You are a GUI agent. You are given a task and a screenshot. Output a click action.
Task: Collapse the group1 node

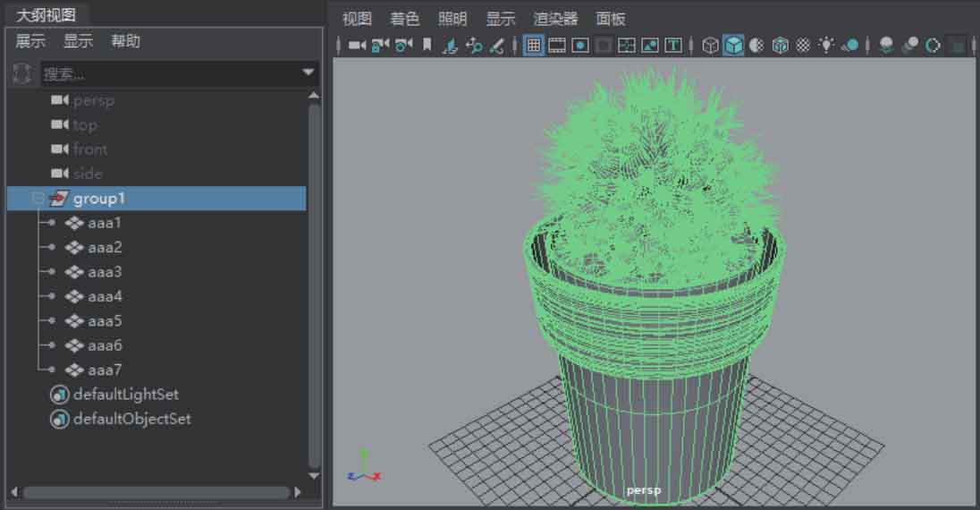click(x=38, y=199)
